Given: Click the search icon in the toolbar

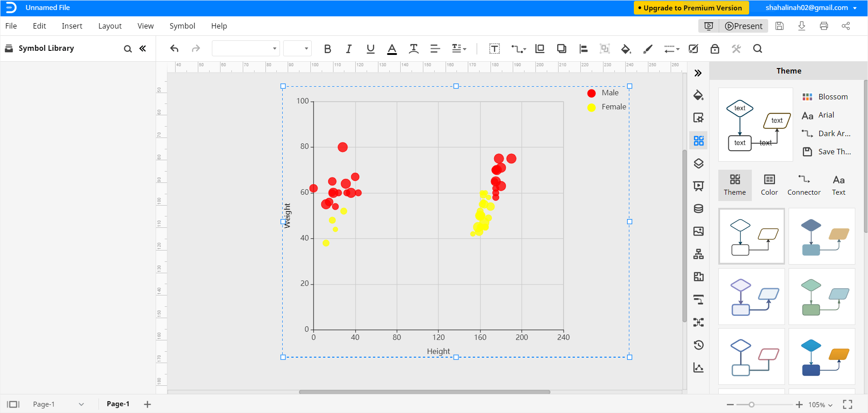Looking at the screenshot, I should (757, 49).
